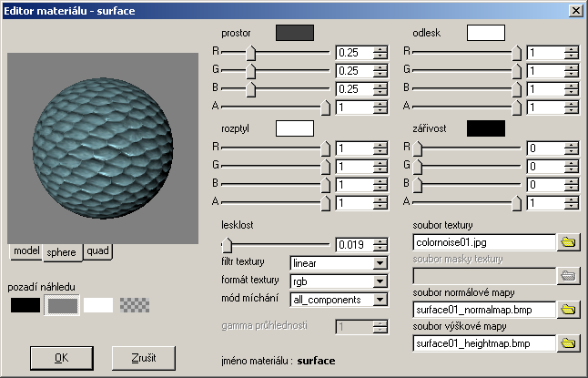This screenshot has height=378, width=588.
Task: Switch preview to model tab
Action: (26, 251)
